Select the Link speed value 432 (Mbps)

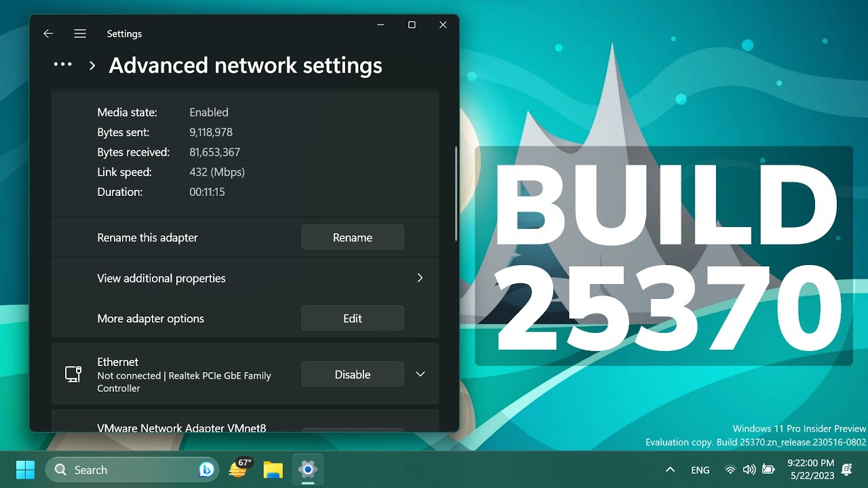pos(217,172)
